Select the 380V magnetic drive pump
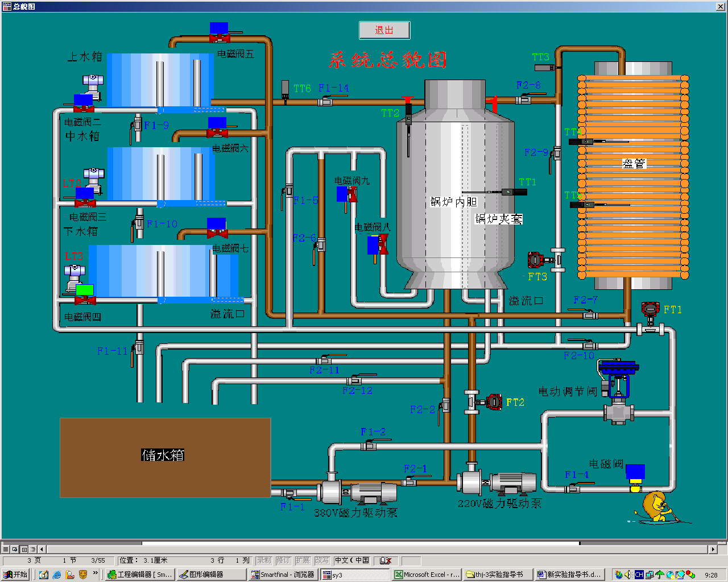728x582 pixels. (x=357, y=492)
